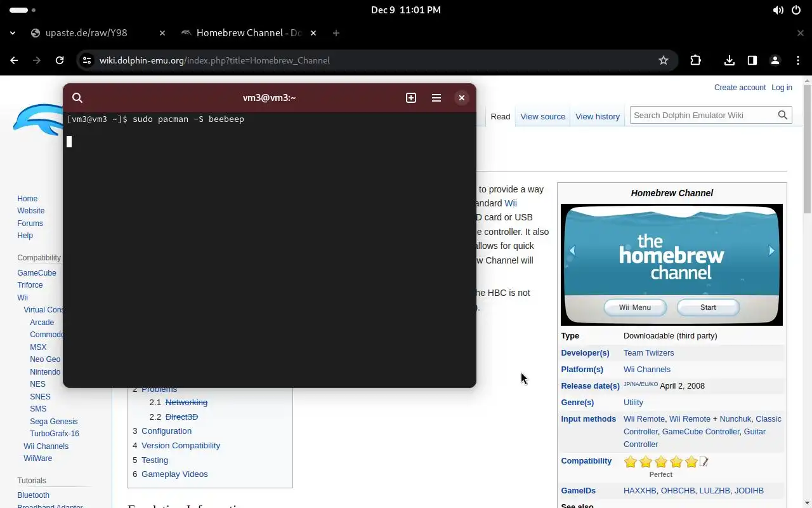This screenshot has height=508, width=812.
Task: Open the browser downloads
Action: click(x=730, y=60)
